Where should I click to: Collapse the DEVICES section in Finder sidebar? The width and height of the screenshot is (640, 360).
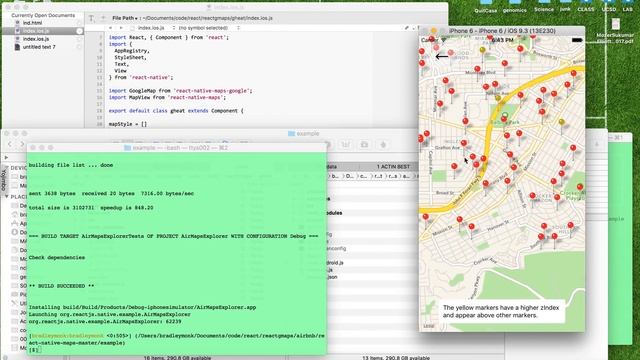(7, 168)
